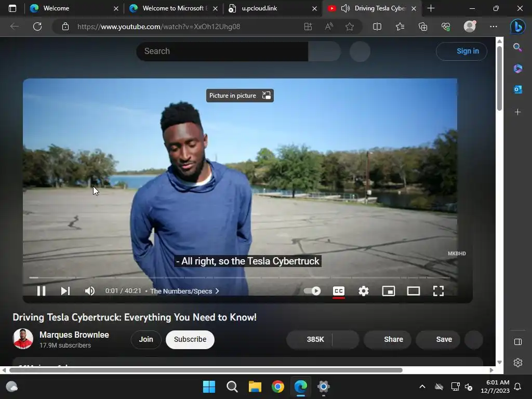Skip to the next video

(x=65, y=291)
